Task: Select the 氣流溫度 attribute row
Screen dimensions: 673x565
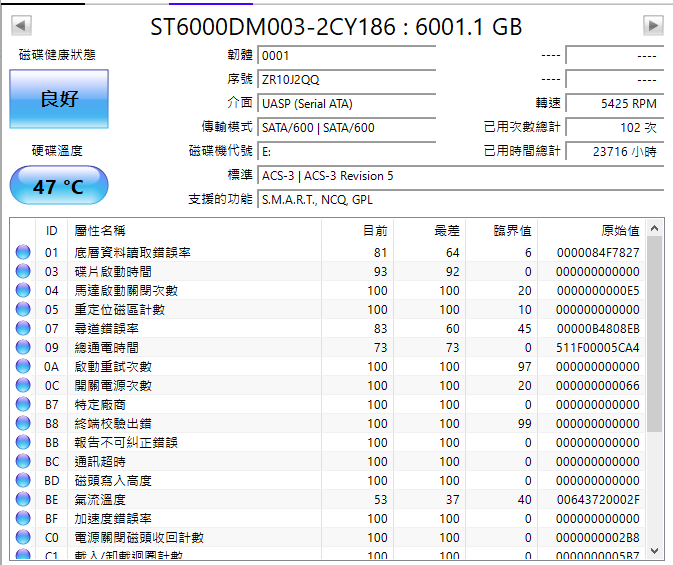Action: tap(328, 499)
